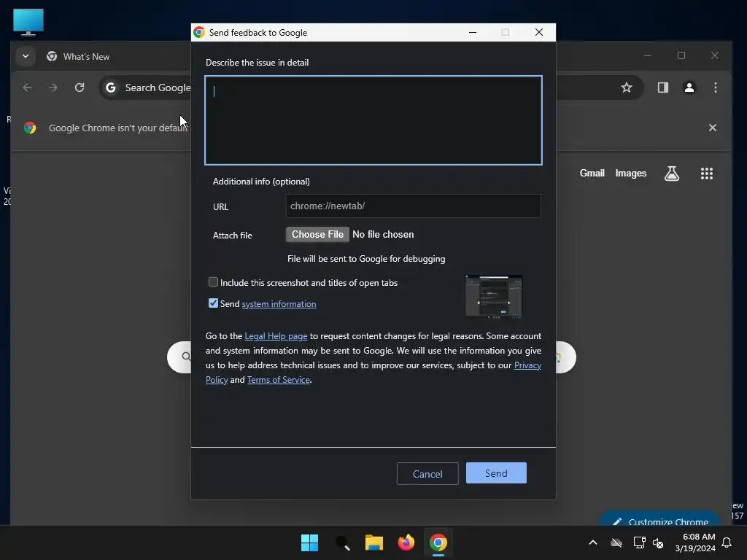Open network status tray icon
747x560 pixels.
639,542
